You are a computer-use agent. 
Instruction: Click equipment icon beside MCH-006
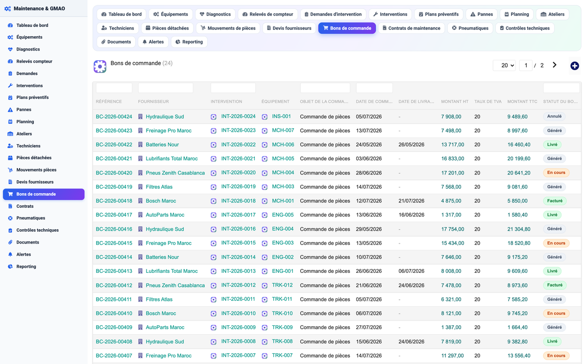pos(265,145)
